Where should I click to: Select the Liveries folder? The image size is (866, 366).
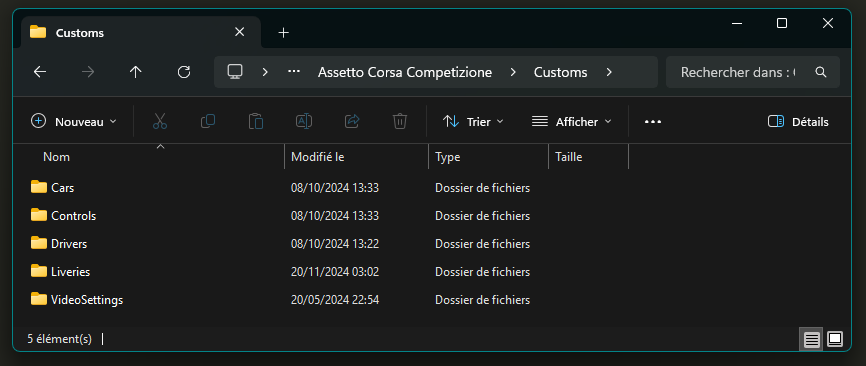pos(70,272)
